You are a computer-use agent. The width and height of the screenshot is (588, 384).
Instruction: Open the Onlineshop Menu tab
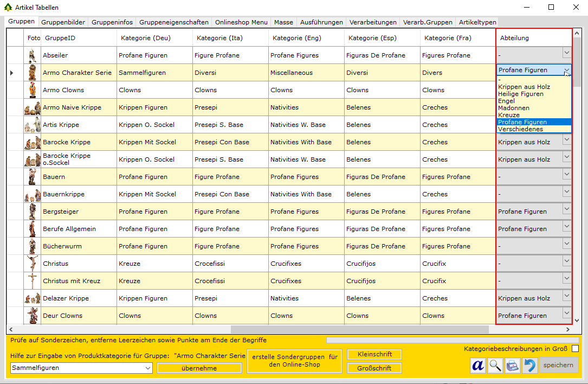241,22
